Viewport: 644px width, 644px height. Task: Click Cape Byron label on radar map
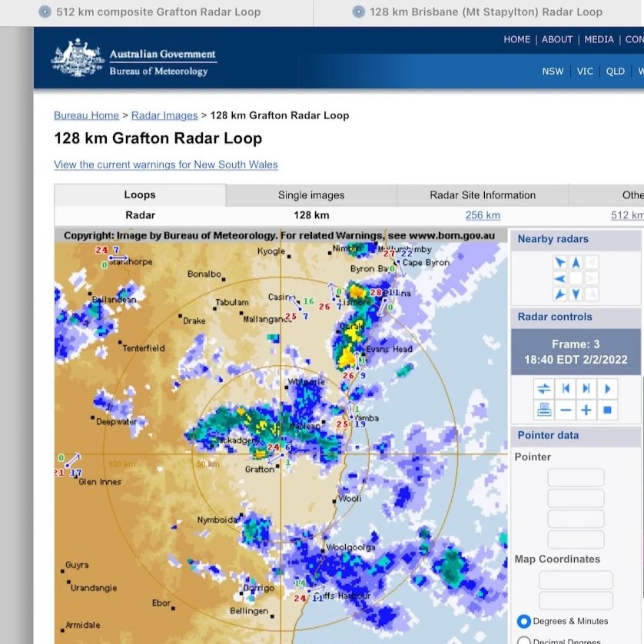(x=426, y=263)
